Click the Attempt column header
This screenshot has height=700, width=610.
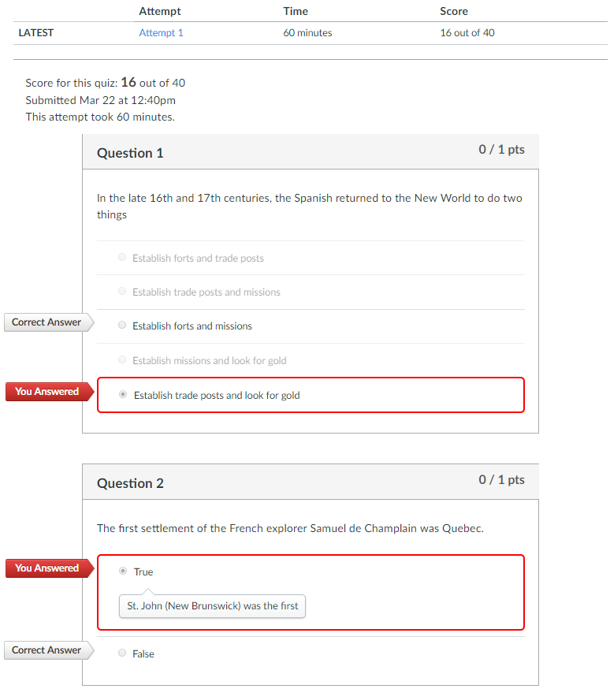click(160, 11)
